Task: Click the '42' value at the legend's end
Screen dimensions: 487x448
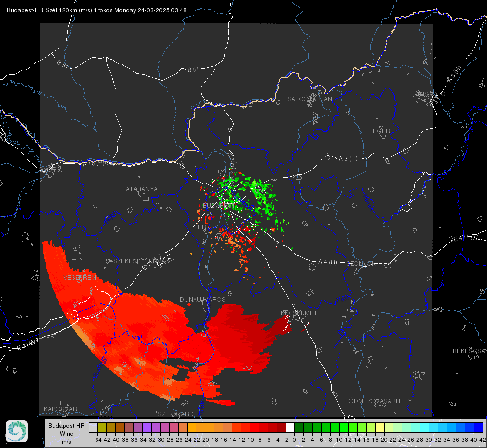Action: coord(482,440)
